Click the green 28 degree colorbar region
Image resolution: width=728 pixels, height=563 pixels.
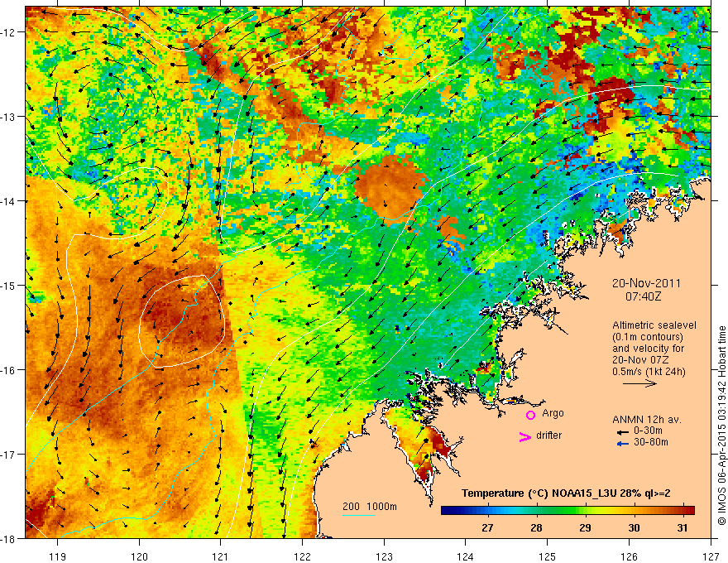[x=536, y=511]
